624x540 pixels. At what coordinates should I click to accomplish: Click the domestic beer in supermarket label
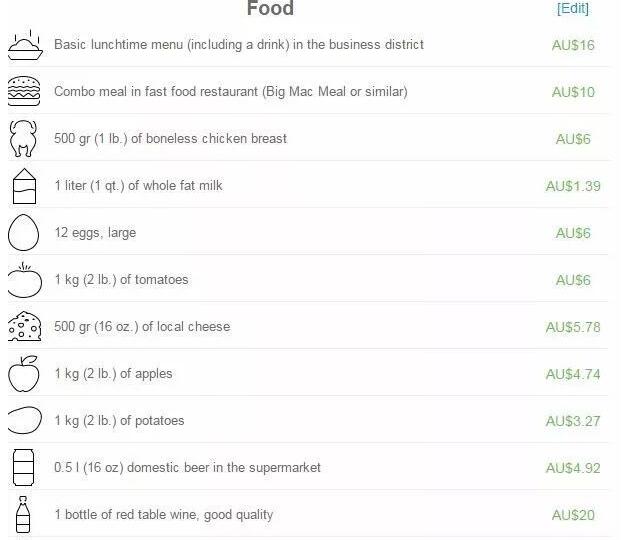187,468
